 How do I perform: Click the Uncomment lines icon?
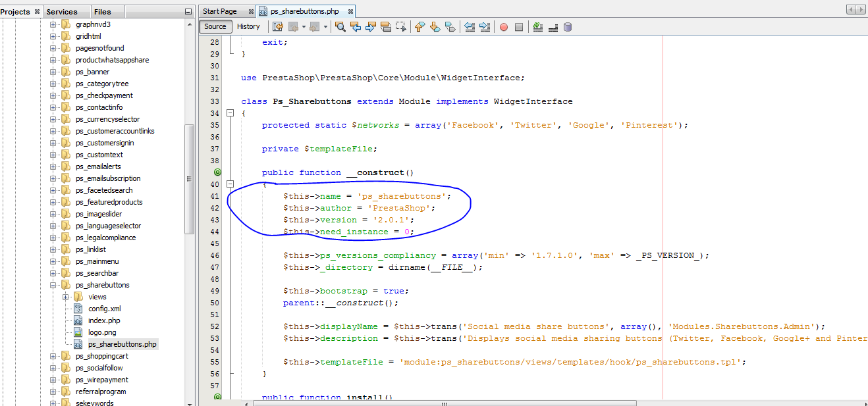click(553, 27)
